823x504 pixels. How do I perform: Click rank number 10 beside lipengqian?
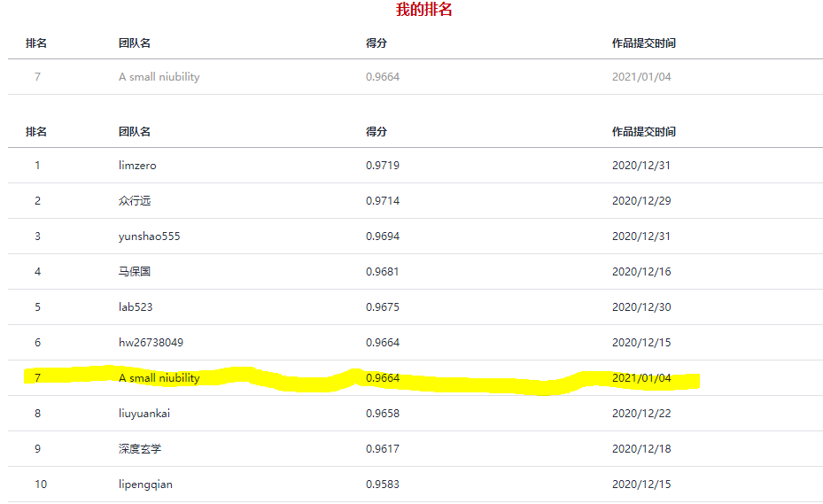(x=41, y=484)
